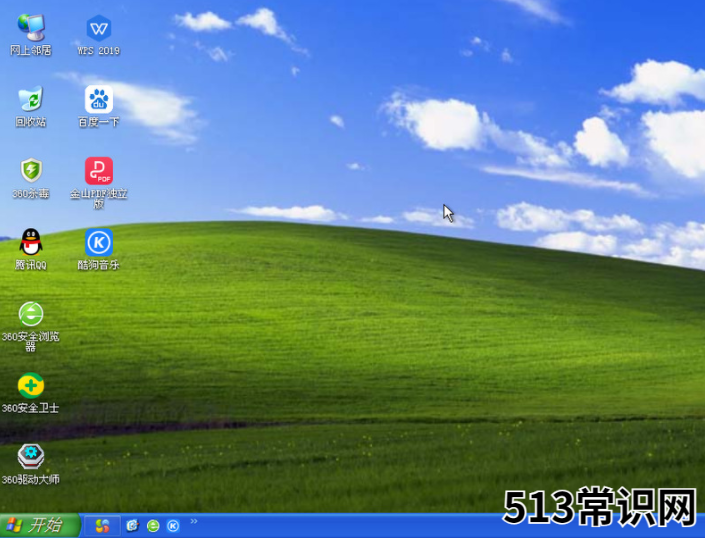Click the 开始 Start button
The width and height of the screenshot is (705, 538).
point(40,525)
